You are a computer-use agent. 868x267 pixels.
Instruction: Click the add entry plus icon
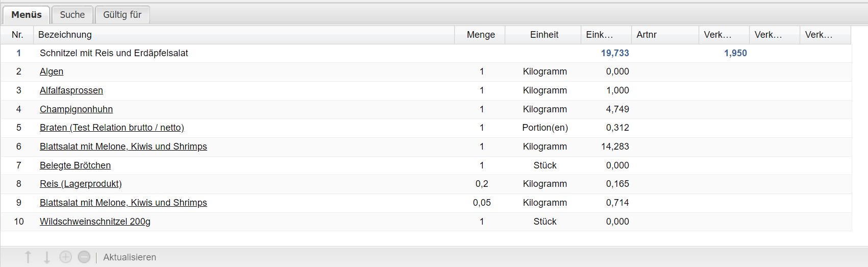66,257
